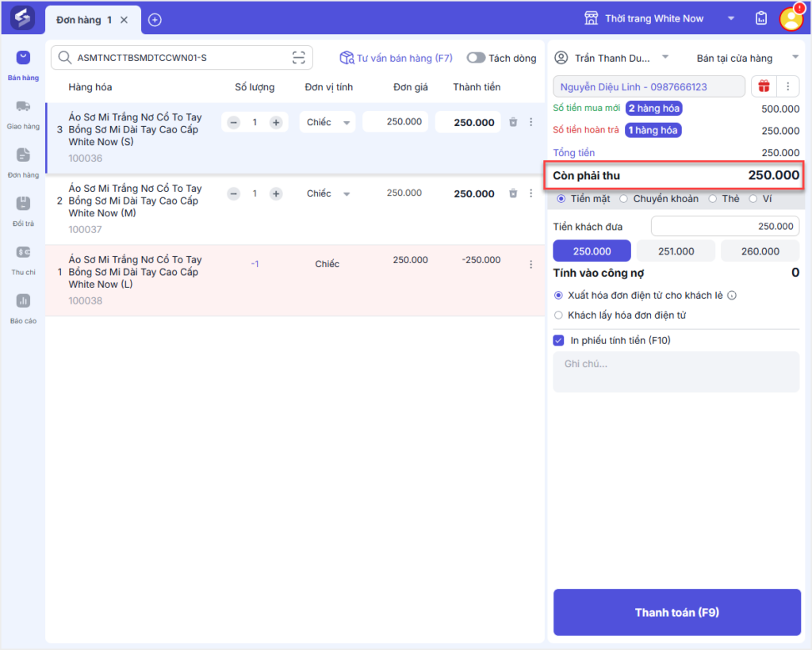Increase quantity for item 100037
The image size is (812, 650).
pos(276,194)
